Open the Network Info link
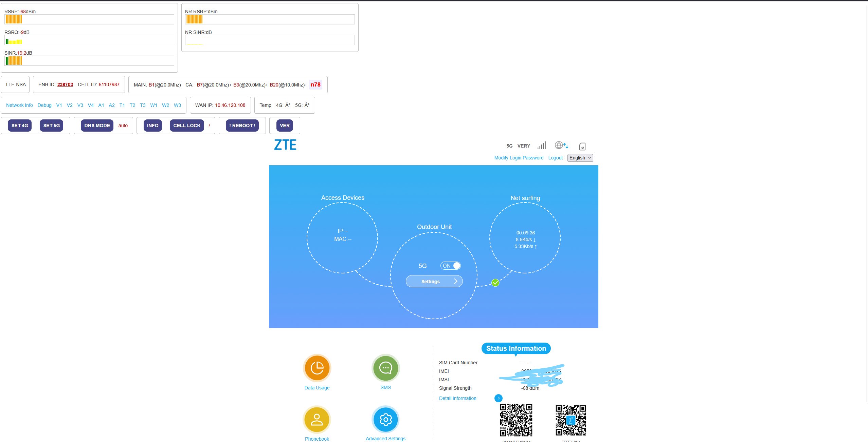The image size is (868, 442). click(19, 105)
